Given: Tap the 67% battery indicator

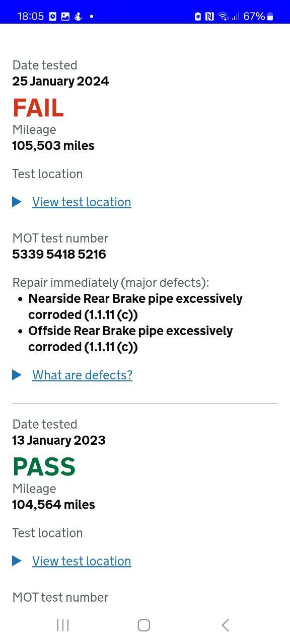Looking at the screenshot, I should point(258,16).
